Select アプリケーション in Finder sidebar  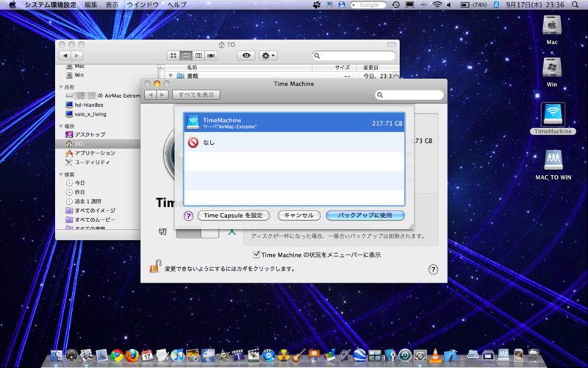(95, 153)
